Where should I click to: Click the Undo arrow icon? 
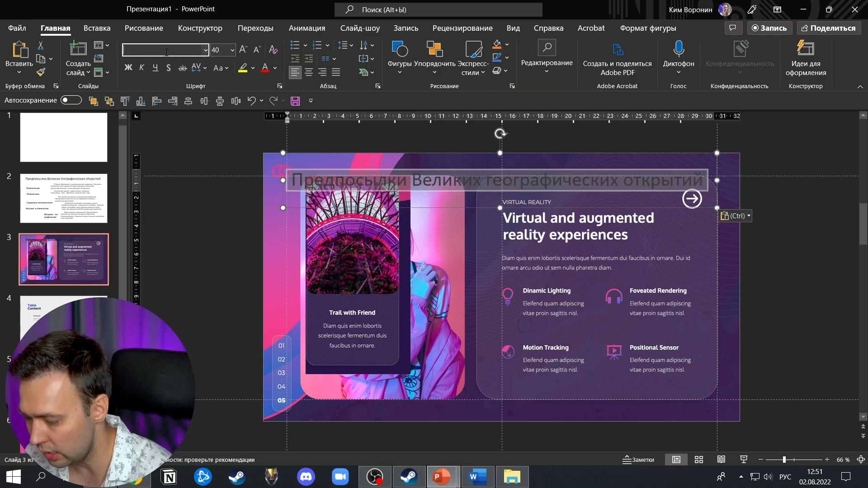point(251,101)
